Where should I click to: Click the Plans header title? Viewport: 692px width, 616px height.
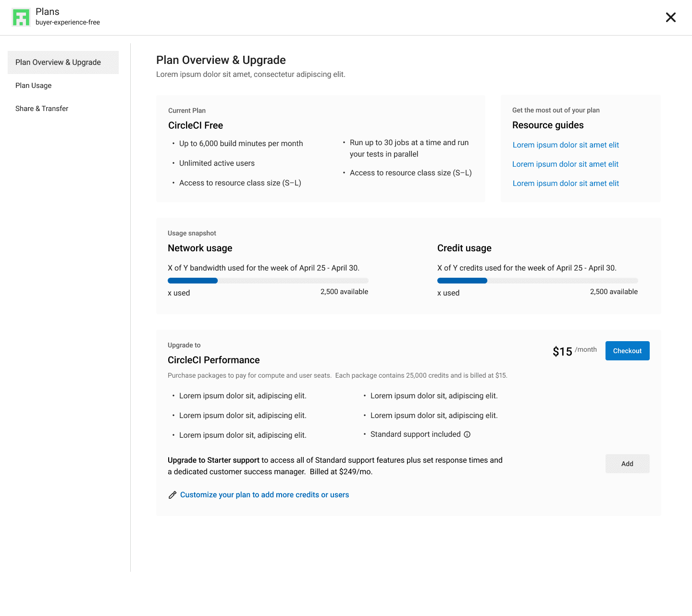click(x=48, y=12)
